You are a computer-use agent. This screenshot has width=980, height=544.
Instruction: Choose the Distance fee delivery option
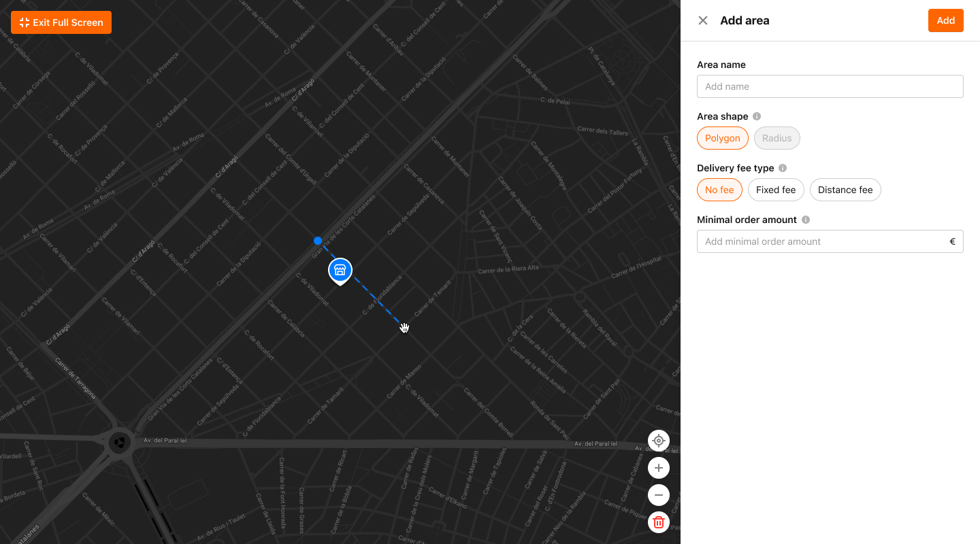pos(845,190)
